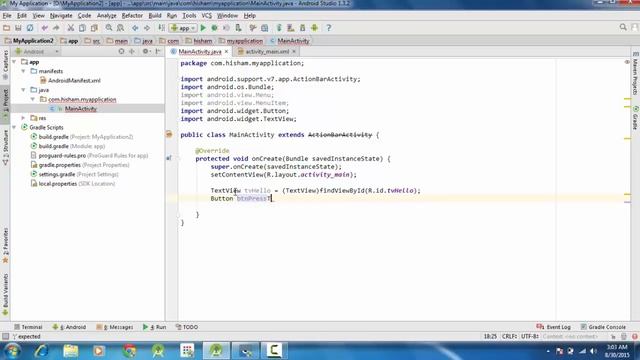The width and height of the screenshot is (640, 360).
Task: Open the 4: Run tool window
Action: 155,327
